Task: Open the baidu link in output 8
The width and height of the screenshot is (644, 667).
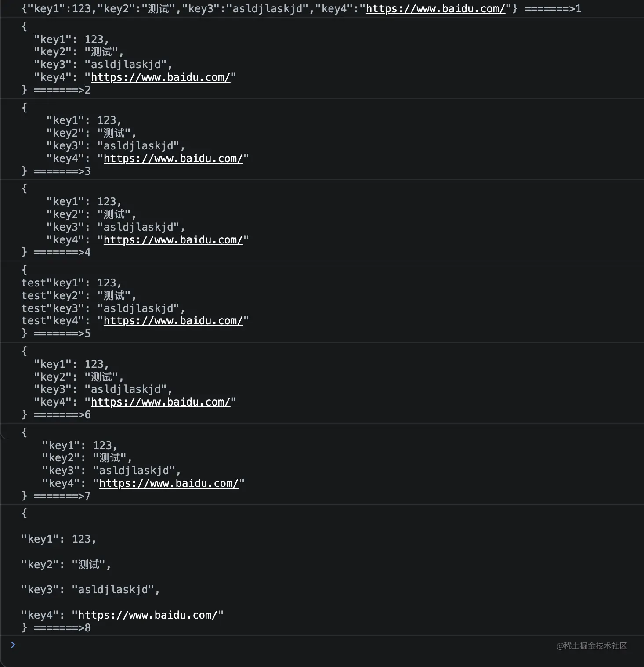Action: click(148, 615)
